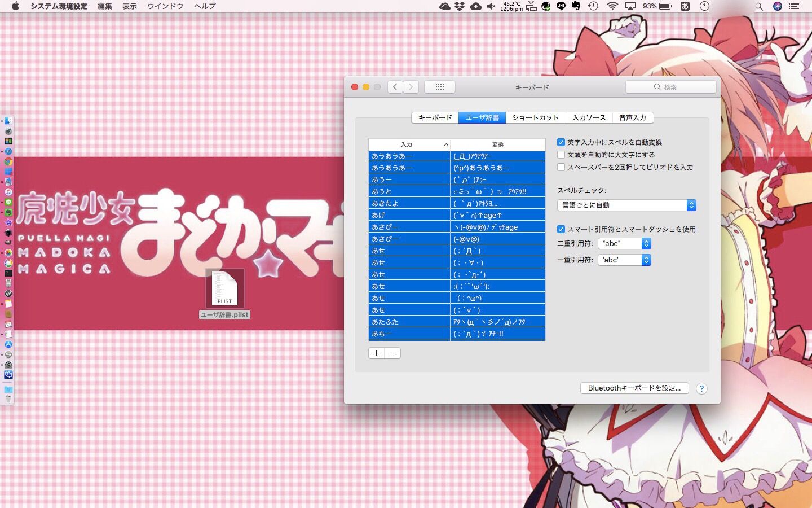The height and width of the screenshot is (508, 812).
Task: Open 音声入力 tab
Action: [633, 117]
